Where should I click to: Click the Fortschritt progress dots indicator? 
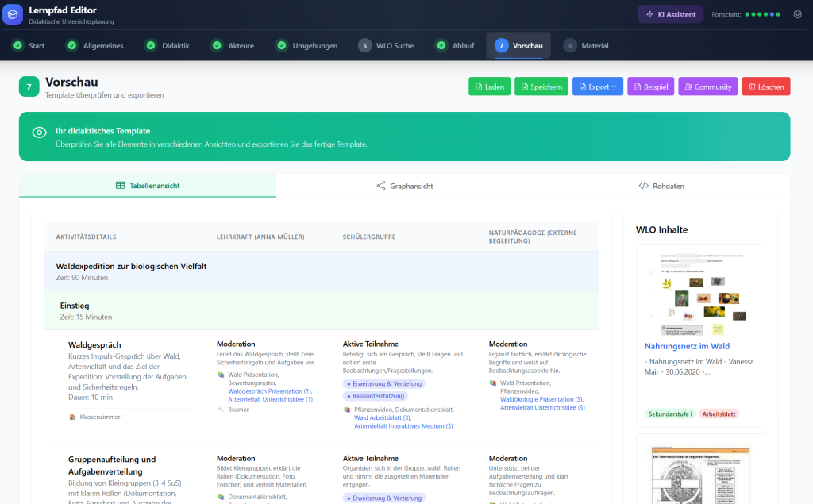763,14
